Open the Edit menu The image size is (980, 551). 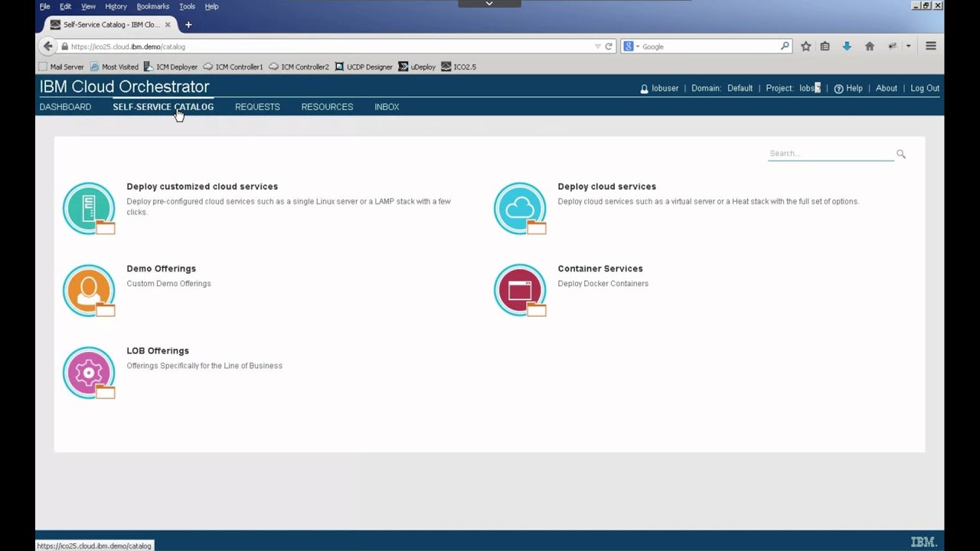click(x=65, y=6)
